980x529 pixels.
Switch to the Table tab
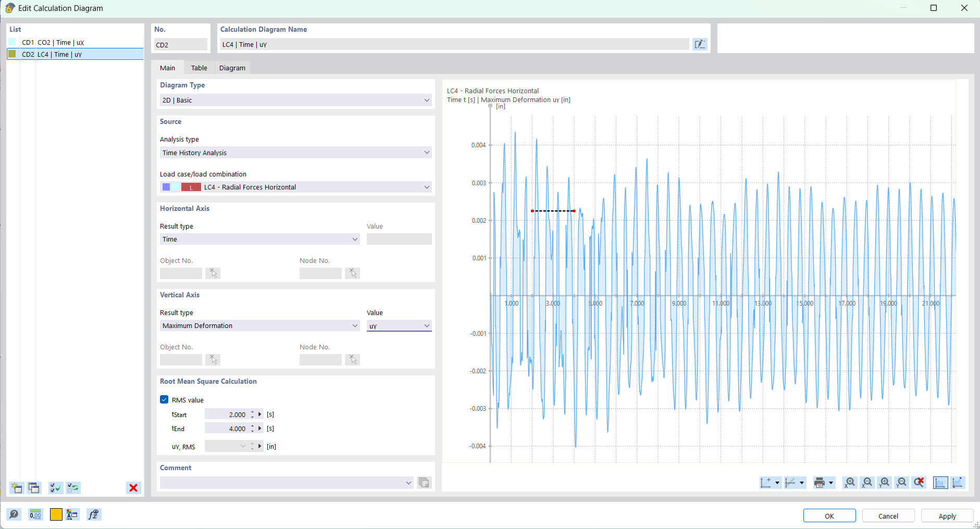coord(199,68)
